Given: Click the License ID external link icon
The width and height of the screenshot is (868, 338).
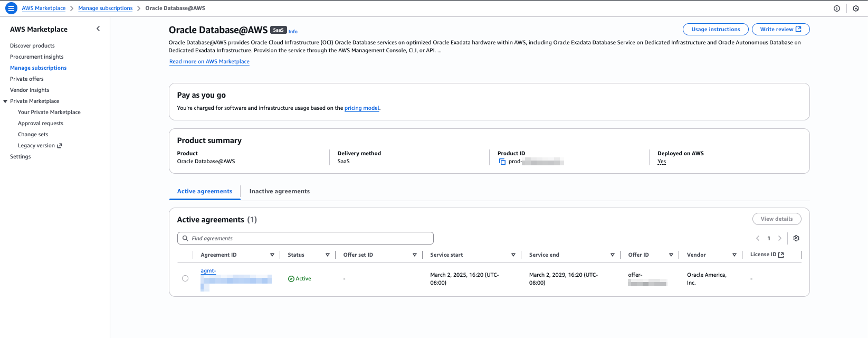Looking at the screenshot, I should click(781, 255).
